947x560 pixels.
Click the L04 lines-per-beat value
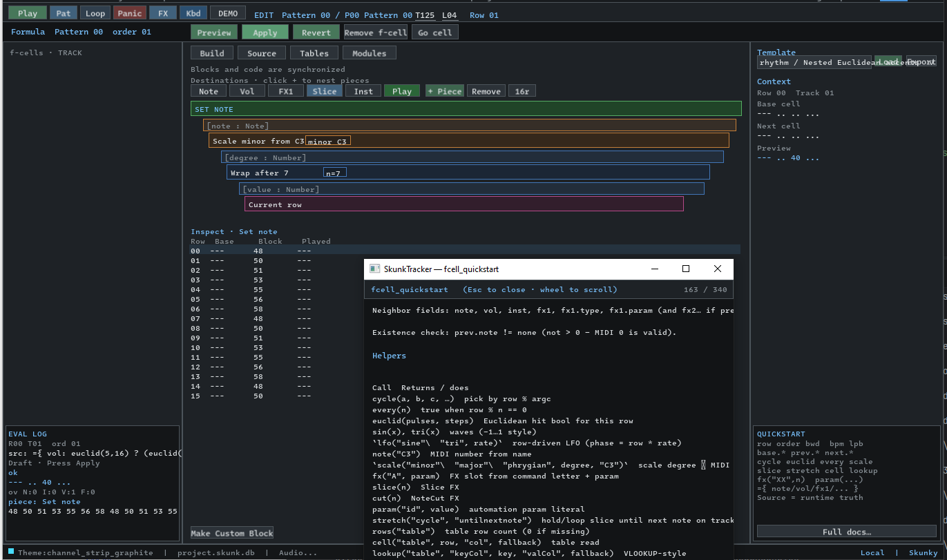coord(450,15)
